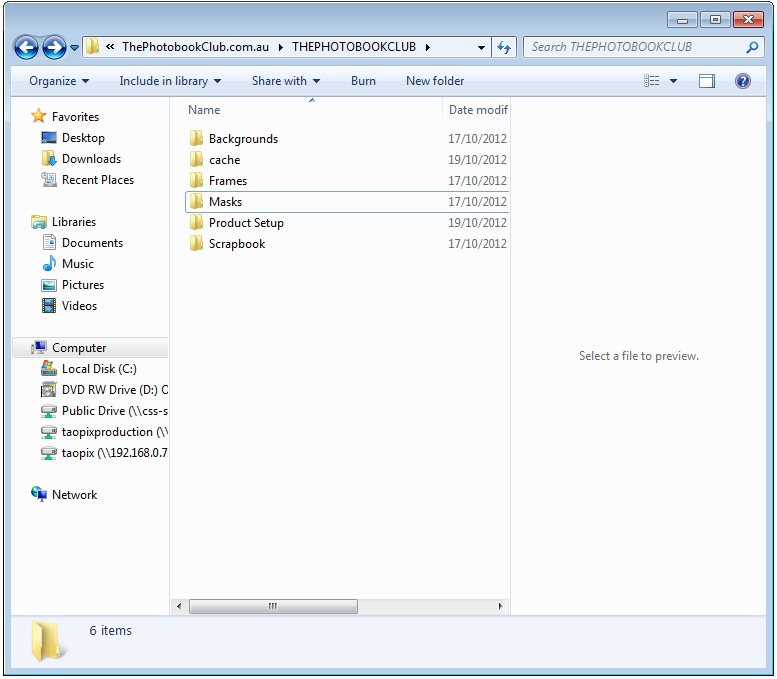Sort by Date modified column header
The image size is (777, 679).
[x=478, y=110]
